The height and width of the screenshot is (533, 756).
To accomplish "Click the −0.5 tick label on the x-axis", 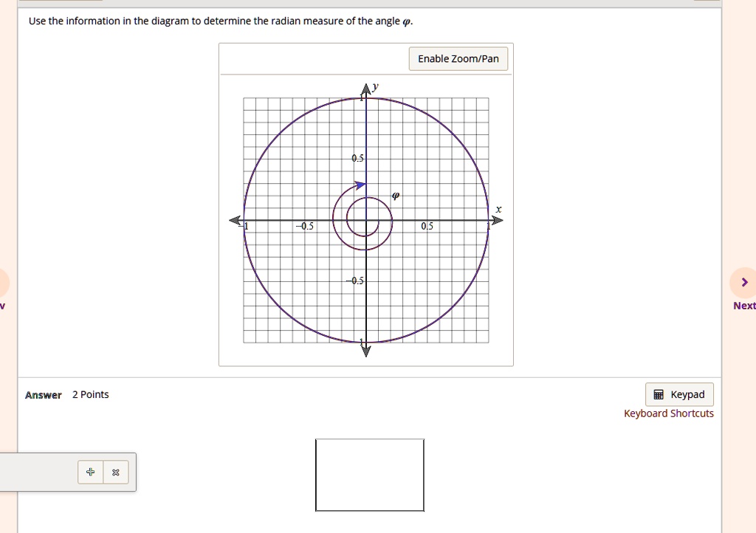I will [x=303, y=226].
